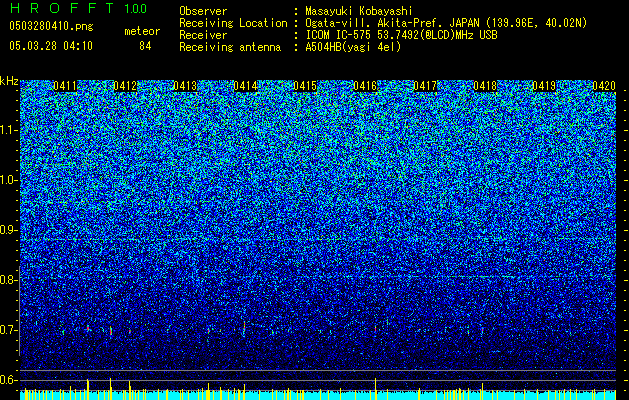Click the 'Observer' field label

(203, 11)
